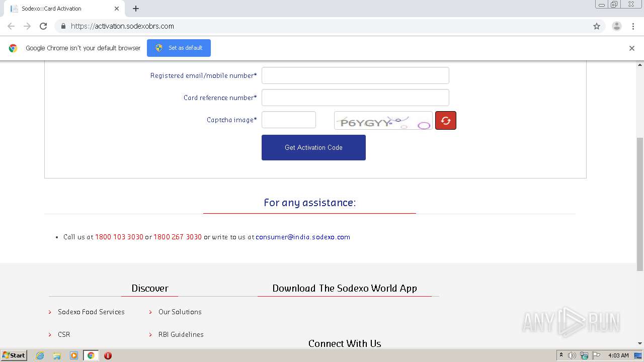Open volume control in system tray
The height and width of the screenshot is (362, 644).
click(x=572, y=355)
